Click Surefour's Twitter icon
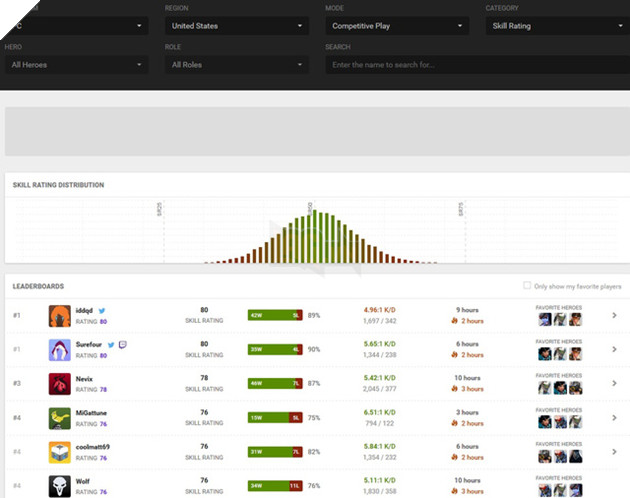This screenshot has width=630, height=498. tap(111, 345)
